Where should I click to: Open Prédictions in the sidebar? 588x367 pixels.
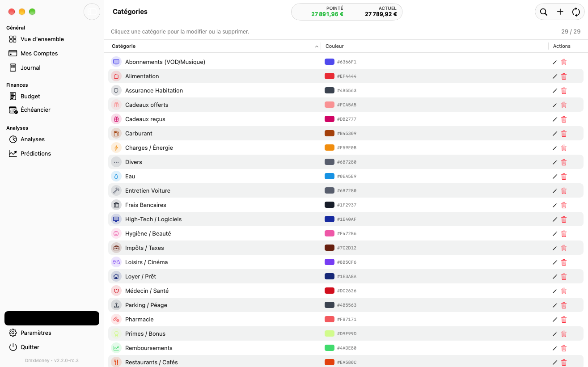coord(30,153)
